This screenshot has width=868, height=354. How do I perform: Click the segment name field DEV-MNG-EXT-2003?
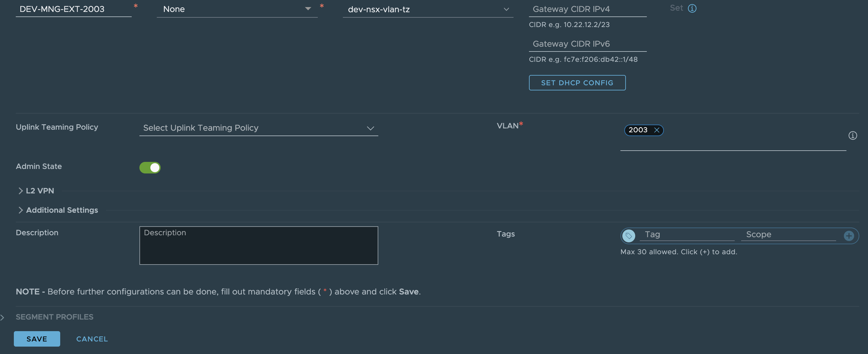[x=73, y=9]
